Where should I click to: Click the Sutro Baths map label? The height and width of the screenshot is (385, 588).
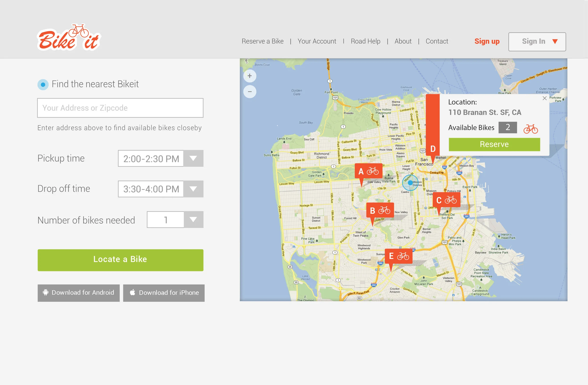271,155
